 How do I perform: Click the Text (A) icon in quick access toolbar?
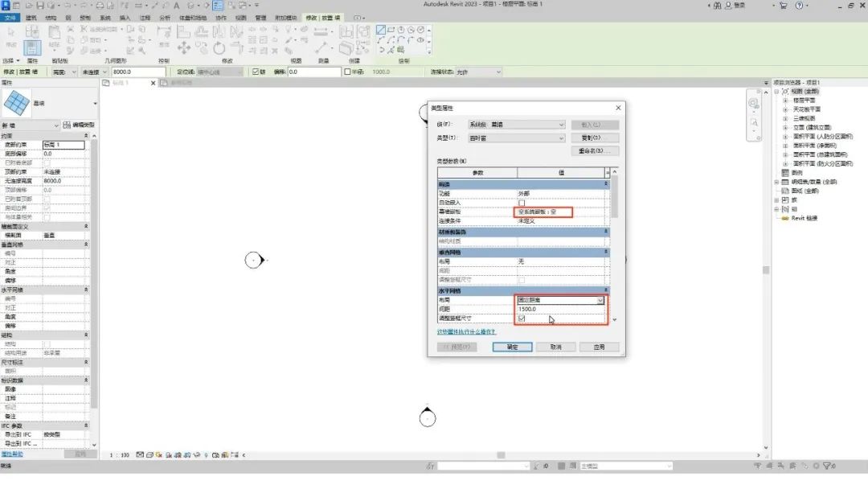tap(177, 6)
